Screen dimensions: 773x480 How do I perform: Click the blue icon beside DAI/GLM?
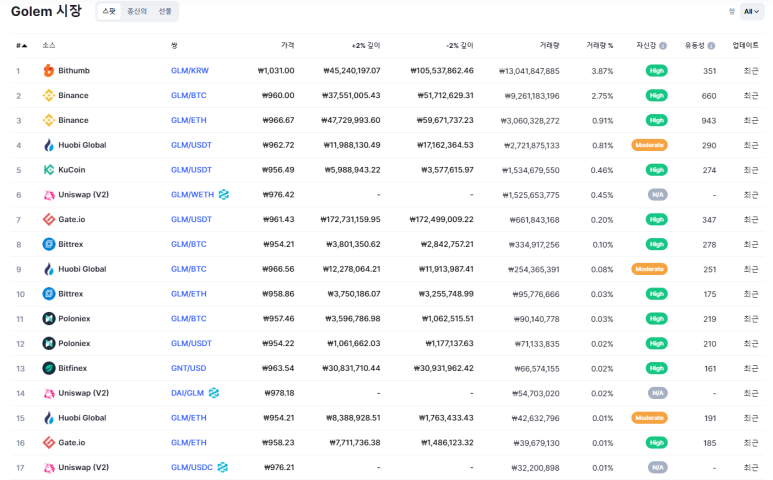point(213,393)
